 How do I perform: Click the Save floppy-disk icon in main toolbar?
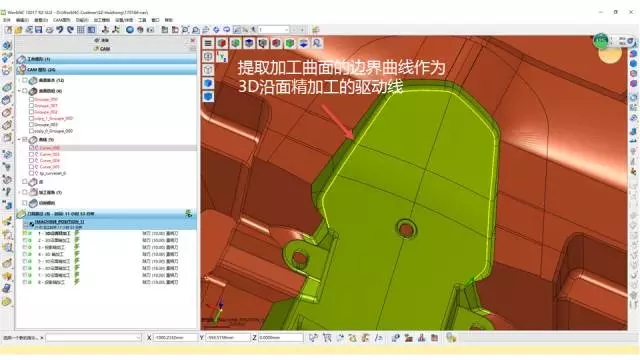coord(39,30)
